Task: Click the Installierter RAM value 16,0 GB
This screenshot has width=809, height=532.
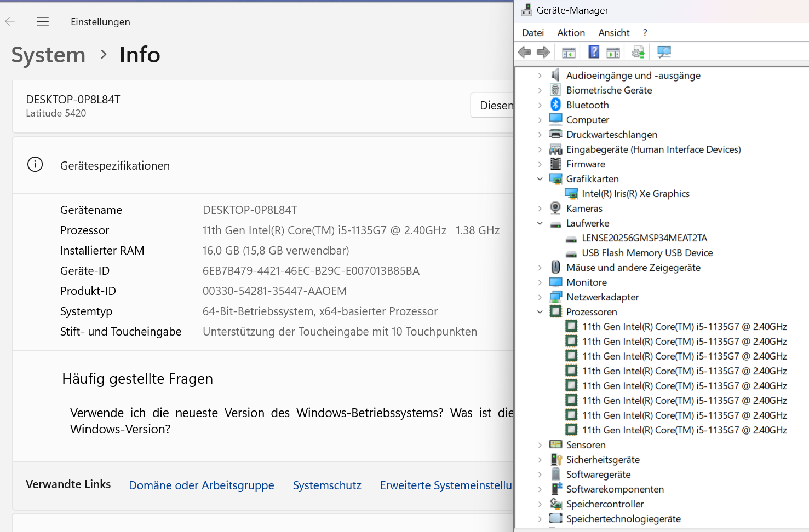Action: [276, 251]
